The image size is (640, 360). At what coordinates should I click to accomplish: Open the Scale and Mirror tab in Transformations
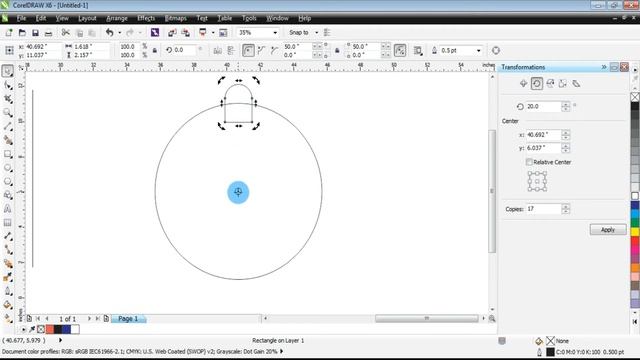click(550, 84)
